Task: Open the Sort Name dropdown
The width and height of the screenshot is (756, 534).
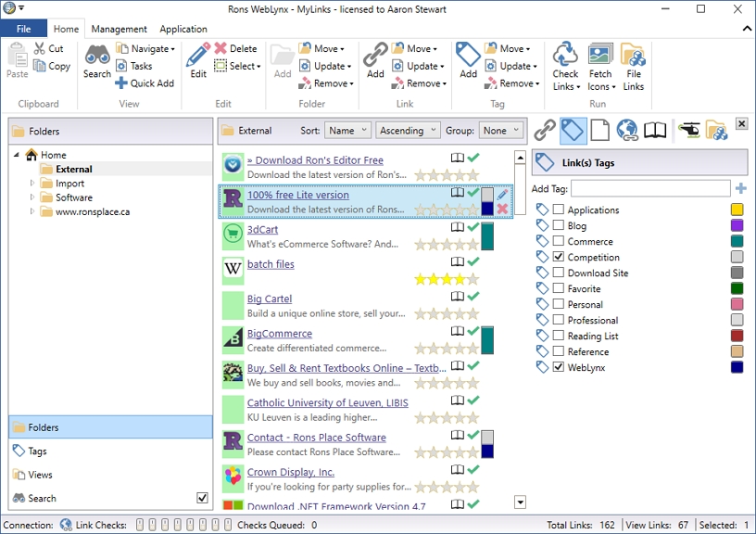Action: pyautogui.click(x=347, y=130)
